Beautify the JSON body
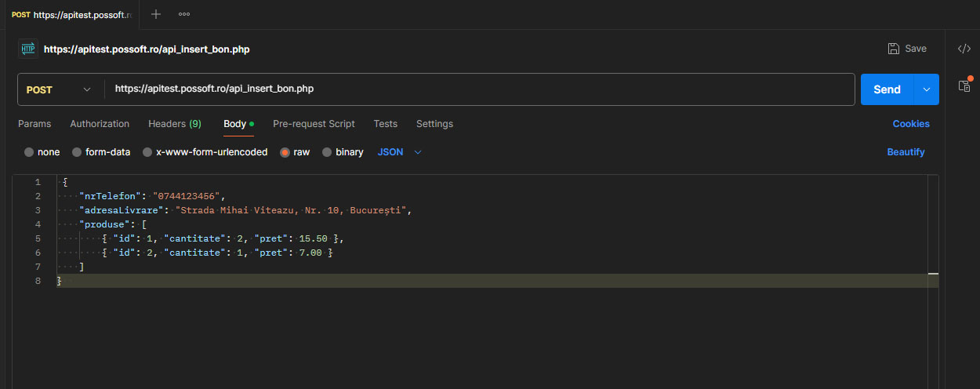 [x=906, y=152]
